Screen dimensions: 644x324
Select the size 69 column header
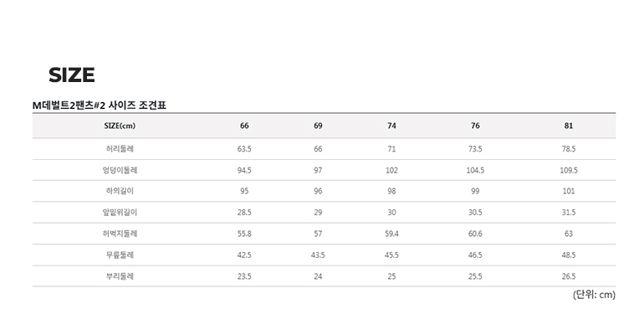click(x=318, y=126)
